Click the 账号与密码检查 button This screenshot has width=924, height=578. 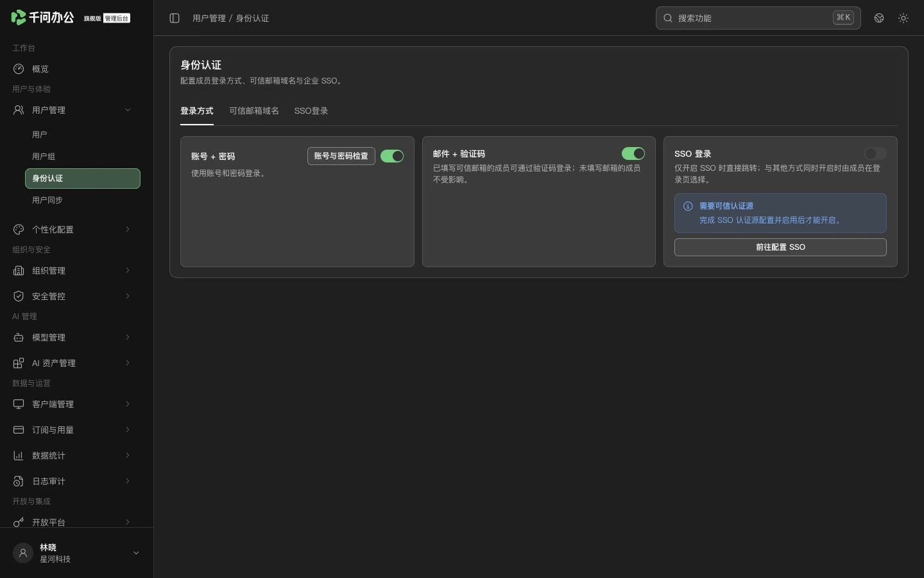point(341,156)
